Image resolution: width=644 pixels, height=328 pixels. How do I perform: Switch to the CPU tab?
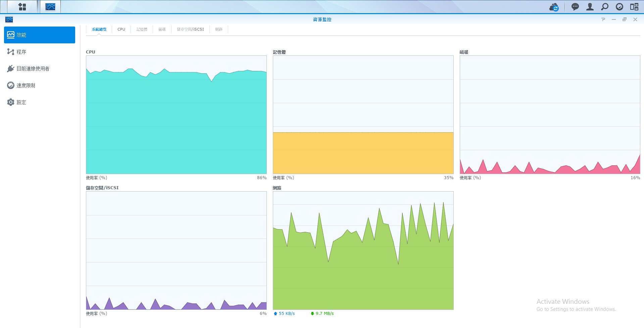tap(121, 29)
